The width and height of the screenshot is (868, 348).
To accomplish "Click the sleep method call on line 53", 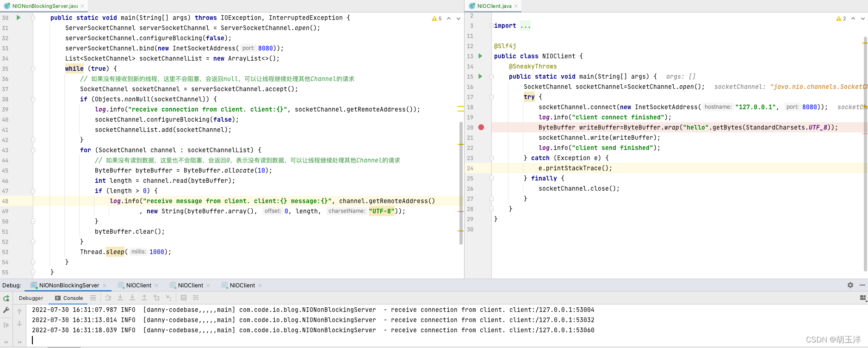I will (x=115, y=252).
